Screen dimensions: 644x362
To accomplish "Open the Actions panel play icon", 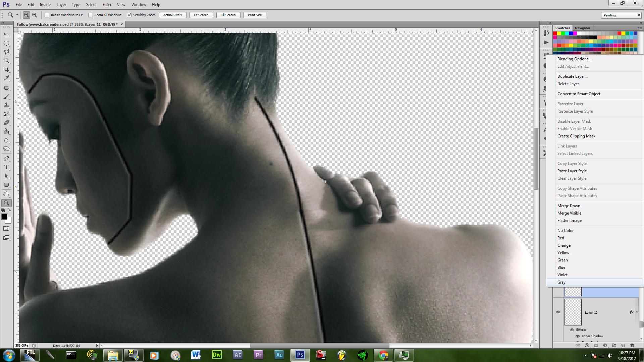I will tap(546, 42).
